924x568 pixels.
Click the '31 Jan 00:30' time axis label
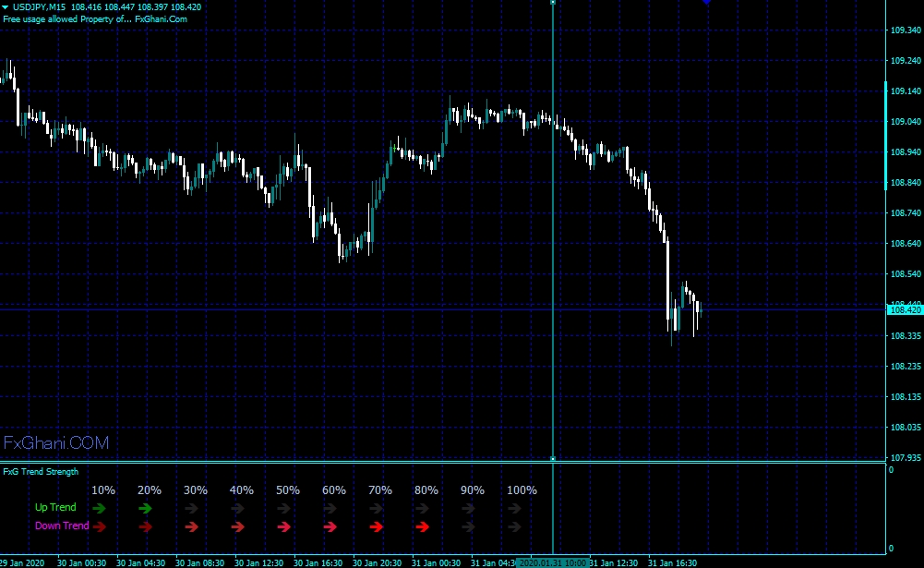tap(436, 562)
